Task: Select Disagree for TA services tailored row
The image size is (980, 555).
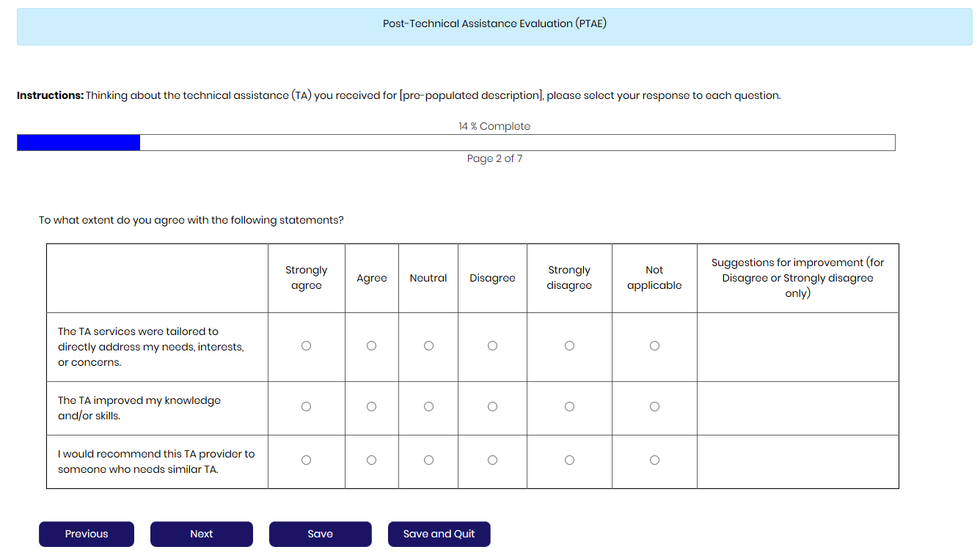Action: pos(492,346)
